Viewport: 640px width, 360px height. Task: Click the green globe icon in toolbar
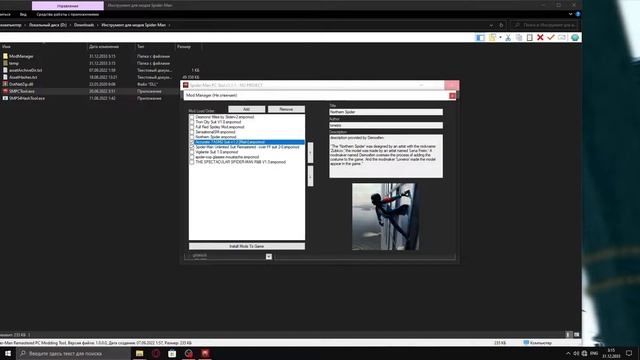[575, 38]
